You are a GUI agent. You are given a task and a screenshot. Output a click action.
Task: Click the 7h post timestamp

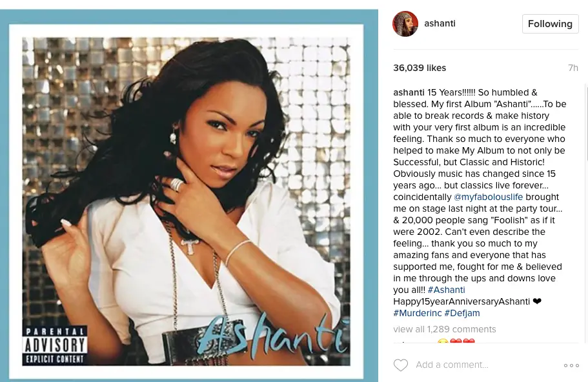click(x=573, y=68)
